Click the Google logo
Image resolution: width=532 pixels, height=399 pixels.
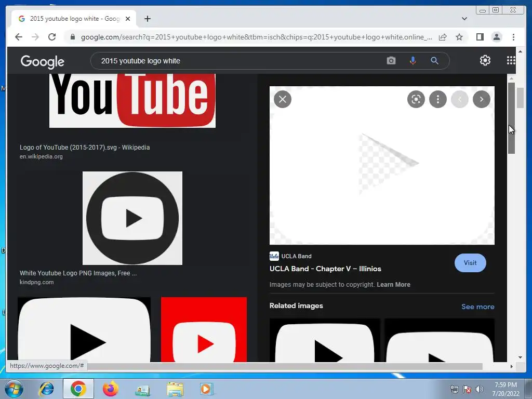point(43,61)
